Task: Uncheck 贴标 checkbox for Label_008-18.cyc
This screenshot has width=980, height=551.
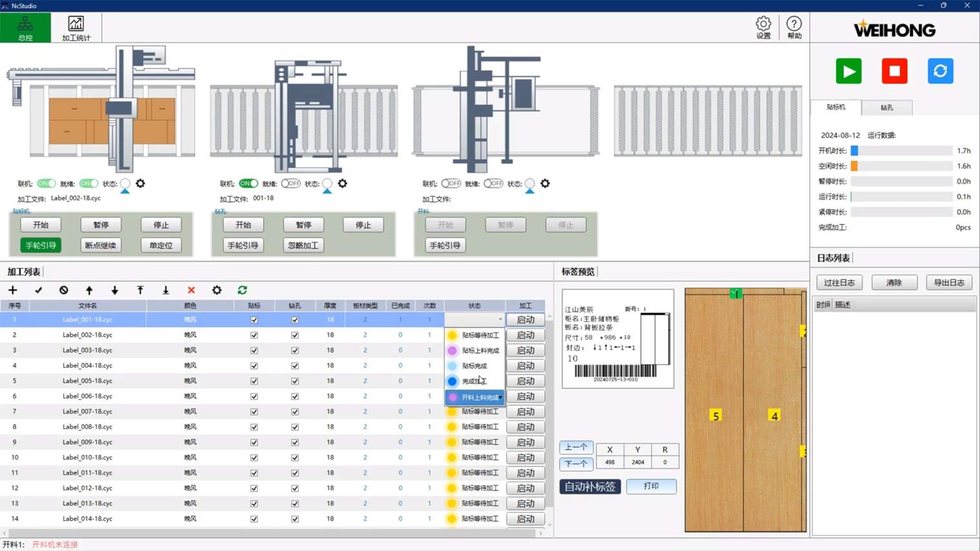Action: 254,427
